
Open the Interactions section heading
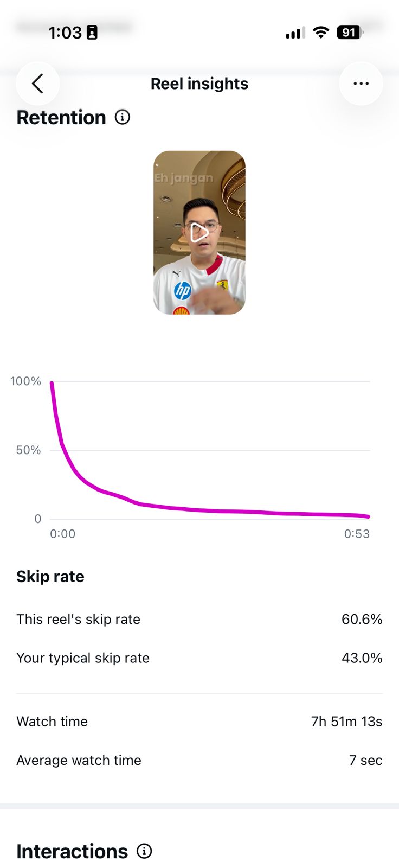coord(72,851)
